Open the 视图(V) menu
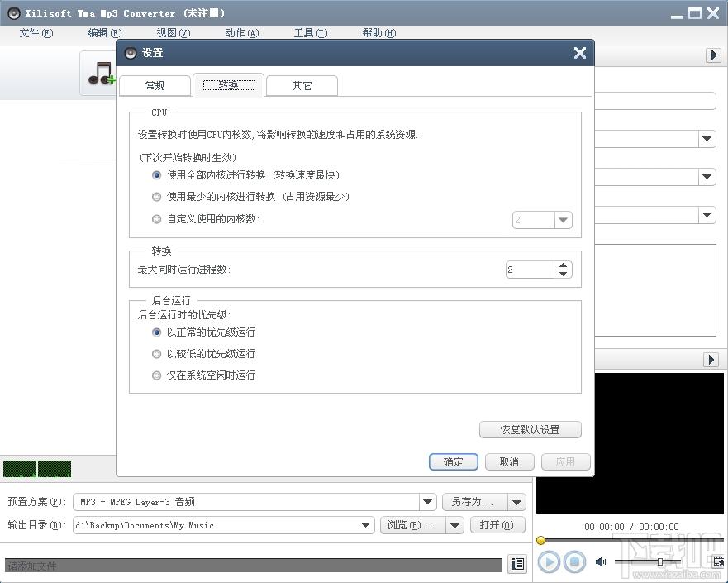The image size is (728, 583). click(x=174, y=33)
